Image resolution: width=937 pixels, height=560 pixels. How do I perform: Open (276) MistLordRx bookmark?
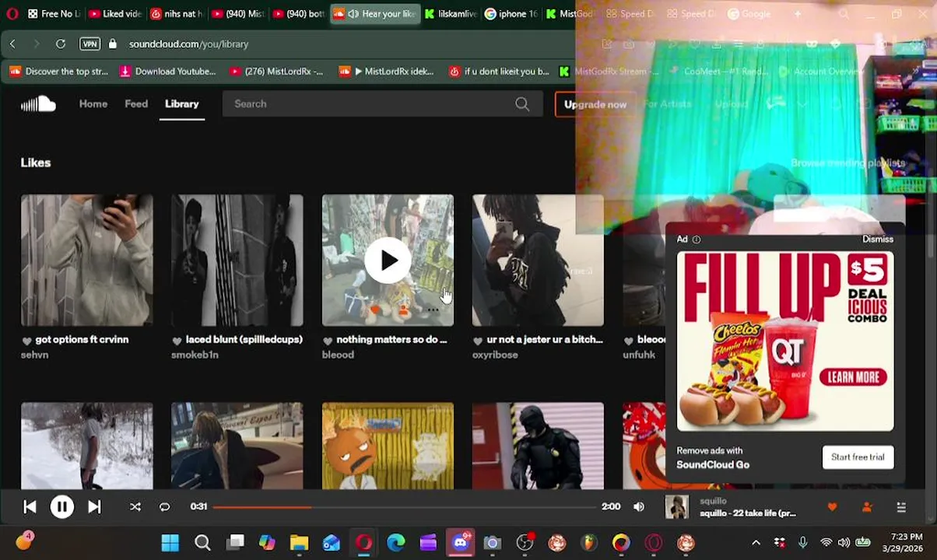[276, 72]
